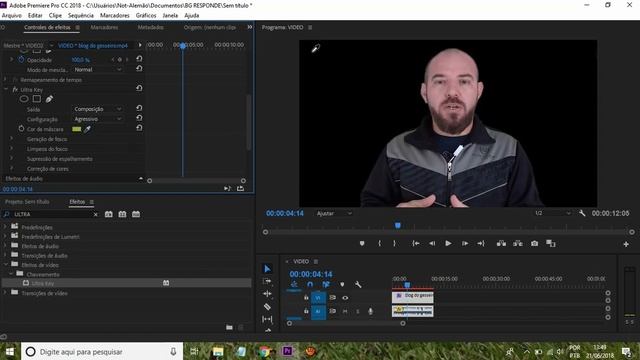
Task: Go to In point
Action: click(416, 243)
